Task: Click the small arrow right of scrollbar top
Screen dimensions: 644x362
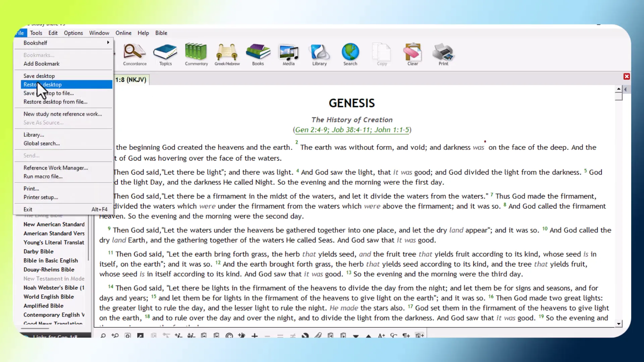Action: (626, 89)
